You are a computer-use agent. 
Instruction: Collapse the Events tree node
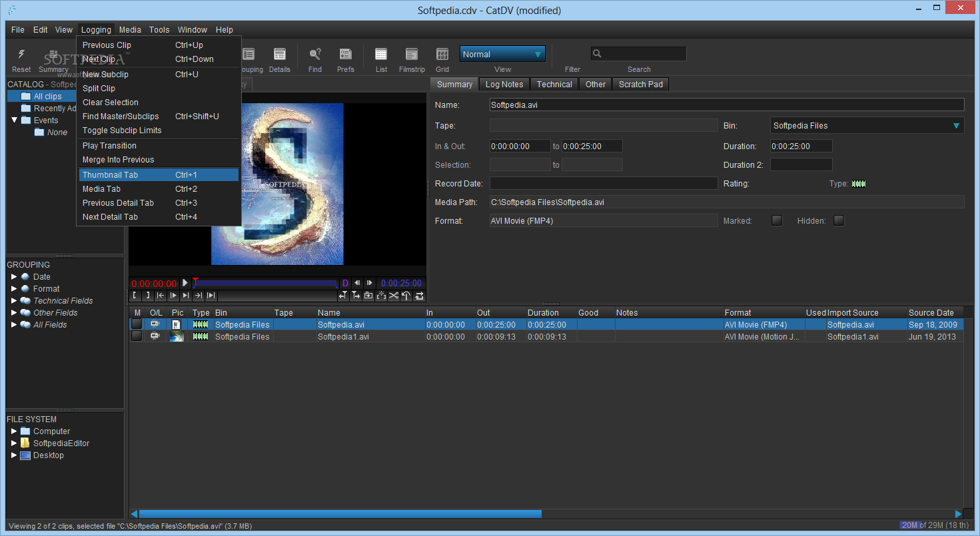pos(15,121)
